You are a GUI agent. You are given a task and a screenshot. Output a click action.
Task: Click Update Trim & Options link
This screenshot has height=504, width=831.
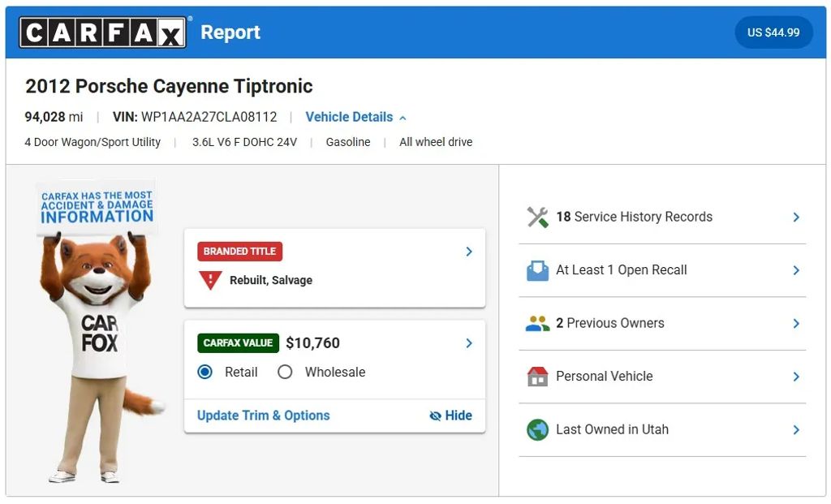pos(264,416)
